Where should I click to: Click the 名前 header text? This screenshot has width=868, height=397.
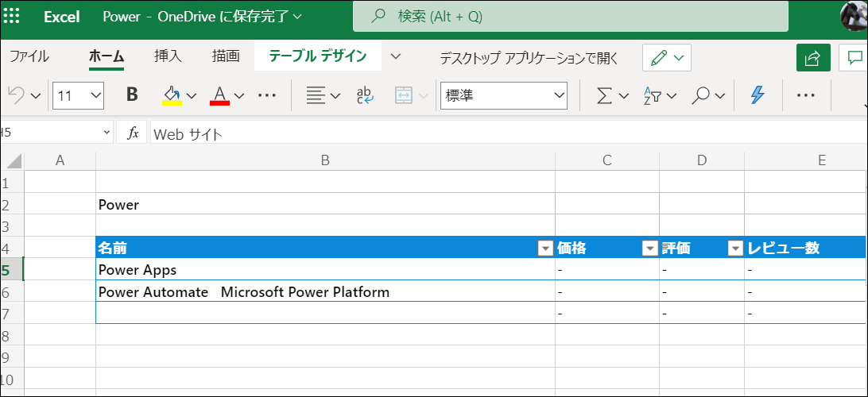point(112,249)
